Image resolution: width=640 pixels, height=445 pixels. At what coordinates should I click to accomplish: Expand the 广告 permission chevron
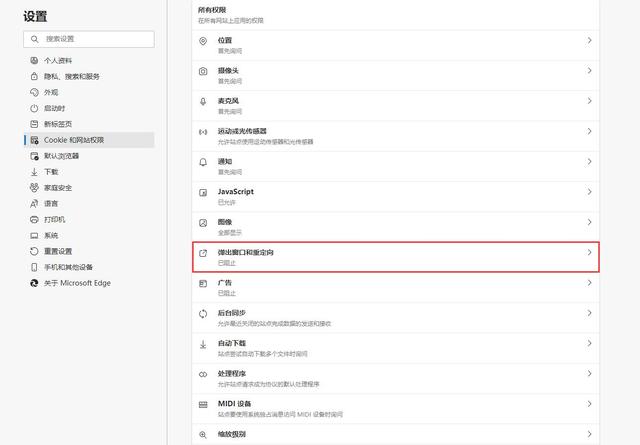(590, 284)
